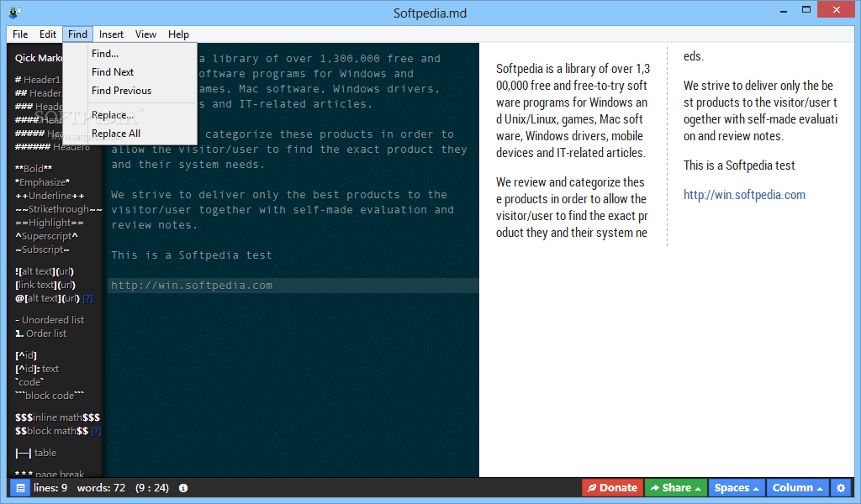
Task: Open the Help menu
Action: [178, 34]
